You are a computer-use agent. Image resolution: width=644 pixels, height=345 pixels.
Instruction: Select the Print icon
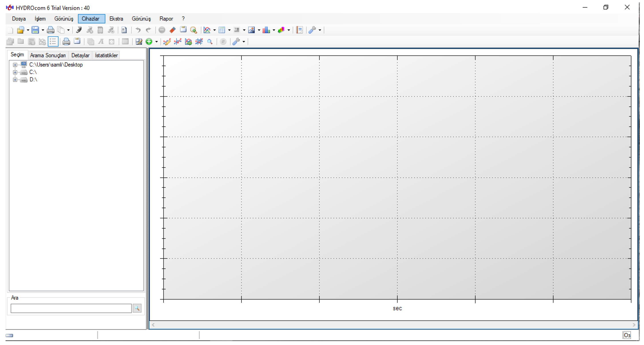pos(50,30)
